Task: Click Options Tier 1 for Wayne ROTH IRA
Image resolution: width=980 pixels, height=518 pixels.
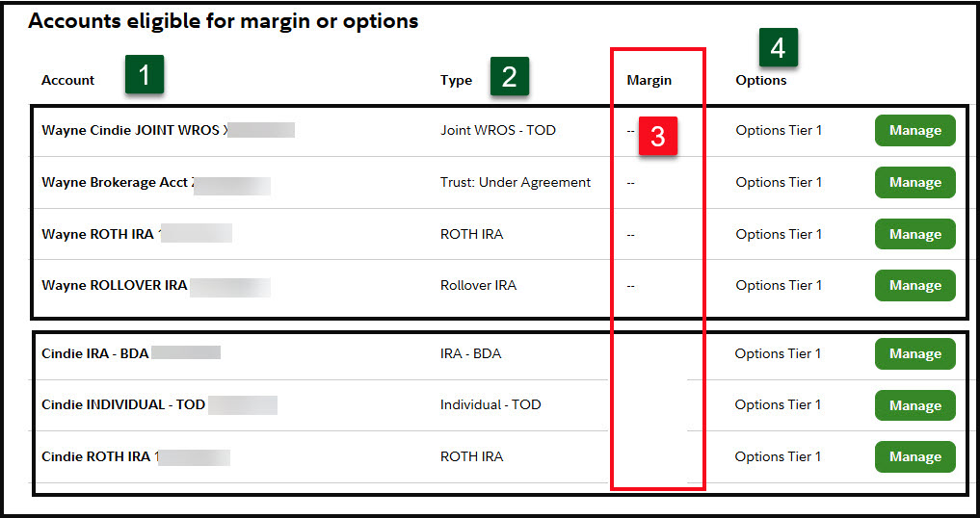Action: coord(779,234)
